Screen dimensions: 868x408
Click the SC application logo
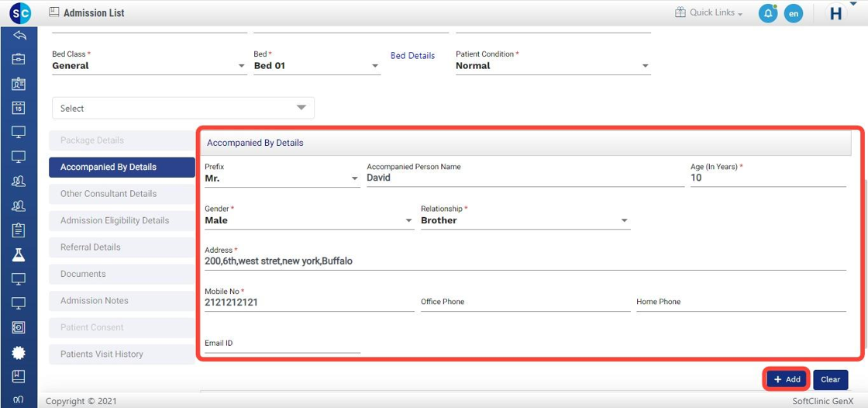(21, 13)
